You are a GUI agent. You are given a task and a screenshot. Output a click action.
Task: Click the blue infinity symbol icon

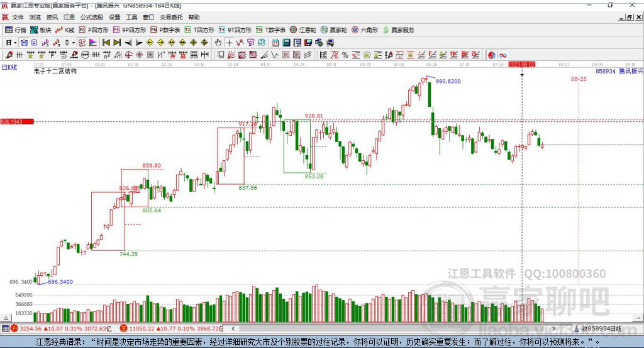point(502,55)
